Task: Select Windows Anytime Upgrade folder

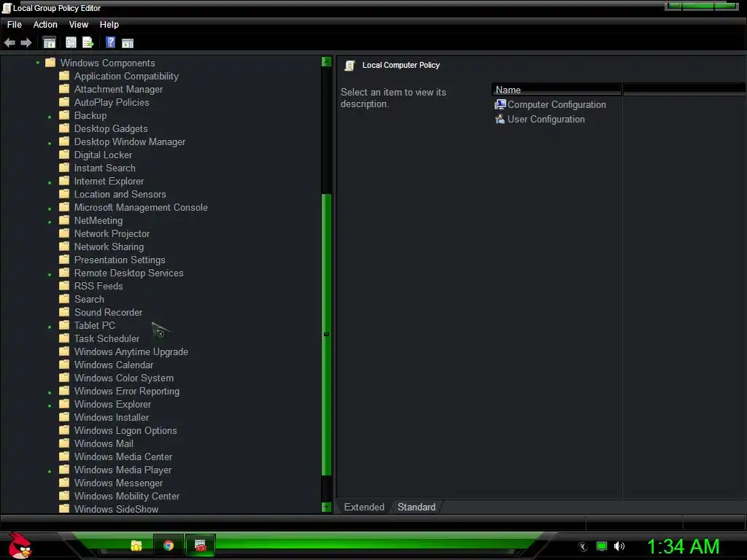Action: pyautogui.click(x=131, y=351)
